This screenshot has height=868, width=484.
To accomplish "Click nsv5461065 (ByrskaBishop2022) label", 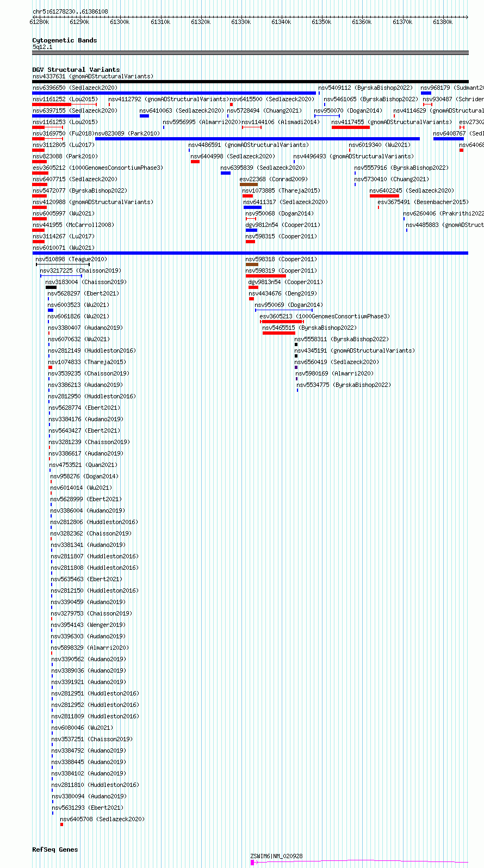I will point(371,99).
